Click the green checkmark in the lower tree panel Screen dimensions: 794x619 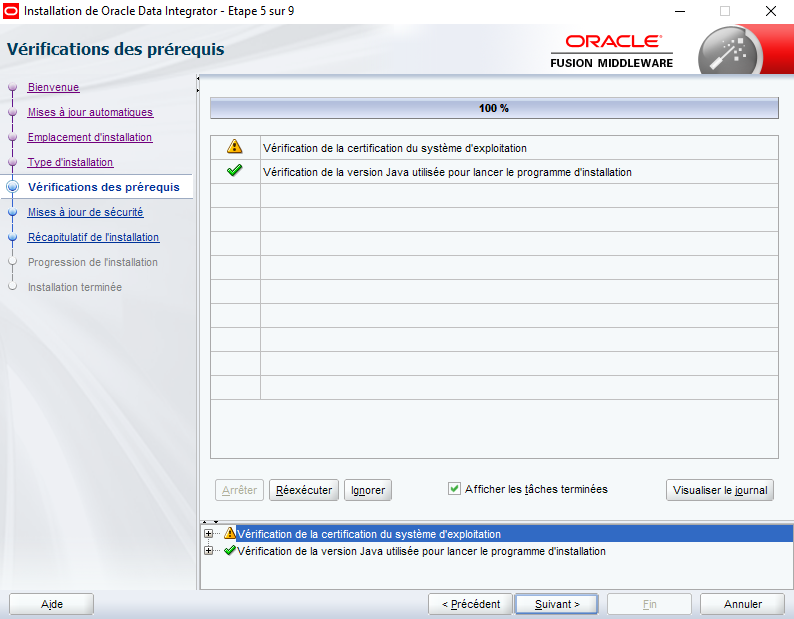[230, 550]
